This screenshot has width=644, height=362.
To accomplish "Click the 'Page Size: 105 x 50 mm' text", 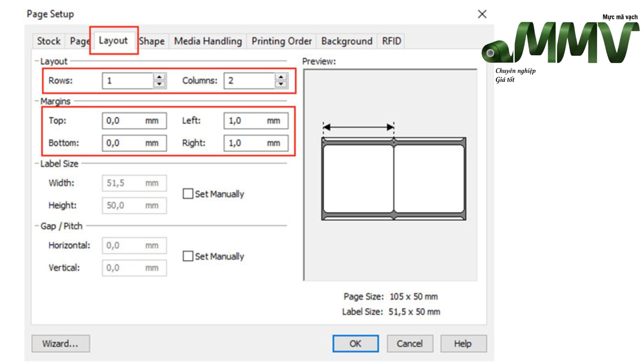I will point(390,297).
